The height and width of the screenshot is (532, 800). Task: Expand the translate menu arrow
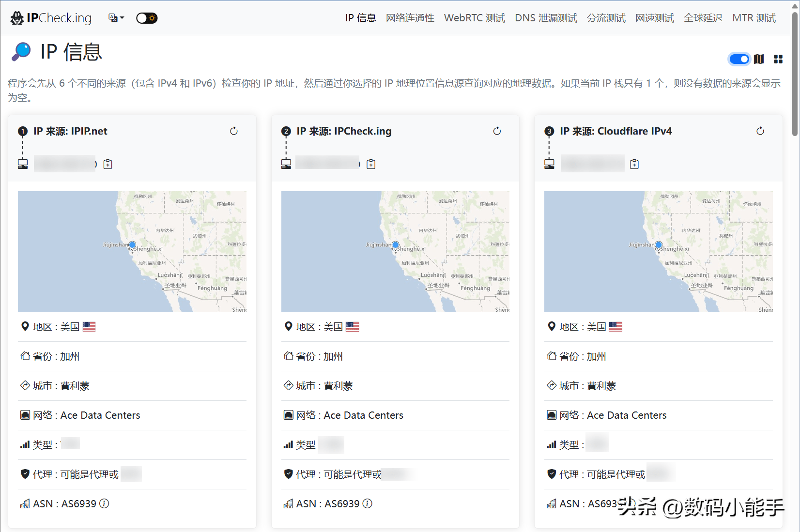point(122,18)
